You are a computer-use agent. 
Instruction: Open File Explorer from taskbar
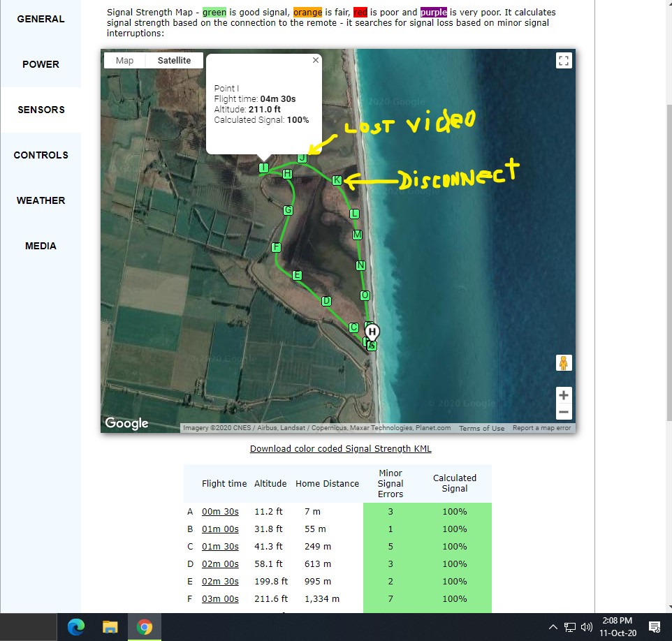[110, 627]
